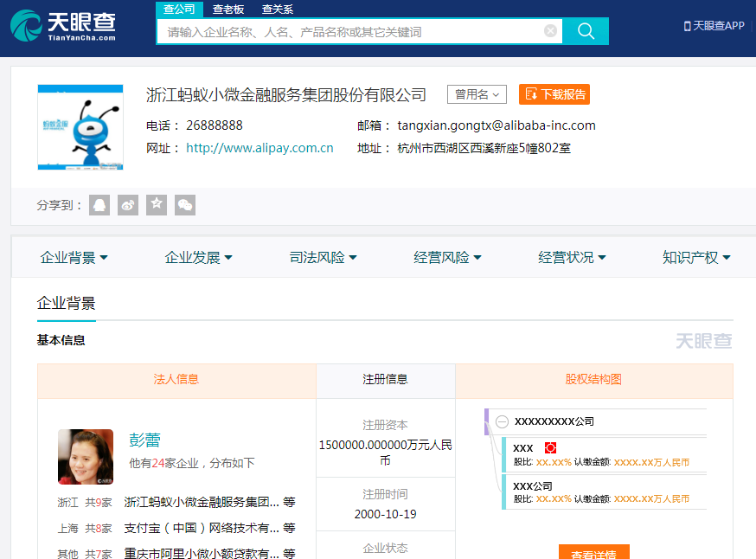Image resolution: width=756 pixels, height=559 pixels.
Task: Switch to 查关系 search tab
Action: pos(278,10)
